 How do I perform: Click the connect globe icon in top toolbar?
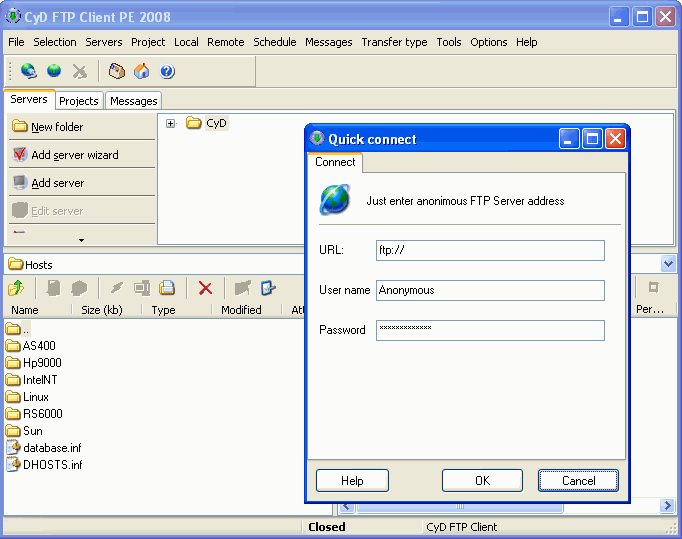(29, 70)
